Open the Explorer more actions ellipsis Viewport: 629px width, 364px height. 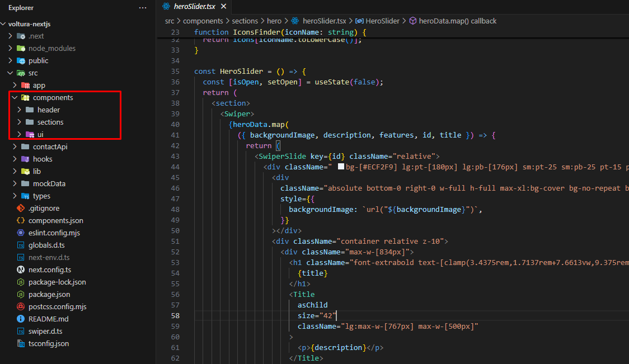[x=143, y=8]
